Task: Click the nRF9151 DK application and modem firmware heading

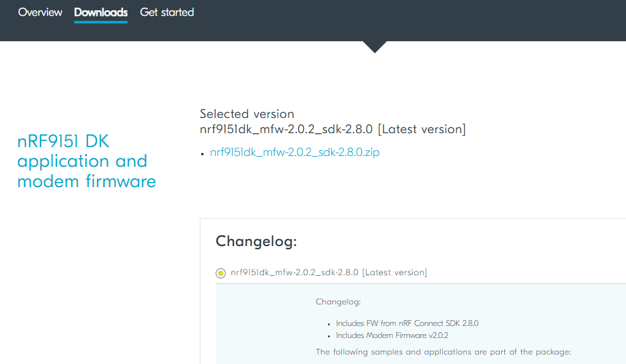Action: pos(86,161)
